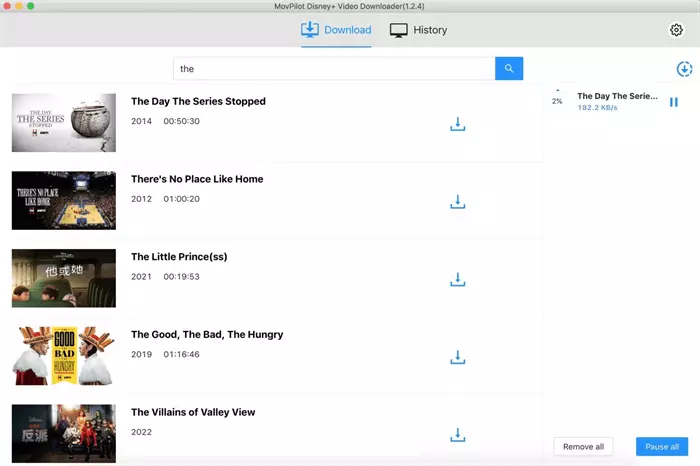Open The Day The Series Stopped thumbnail
This screenshot has height=466, width=700.
tap(63, 123)
